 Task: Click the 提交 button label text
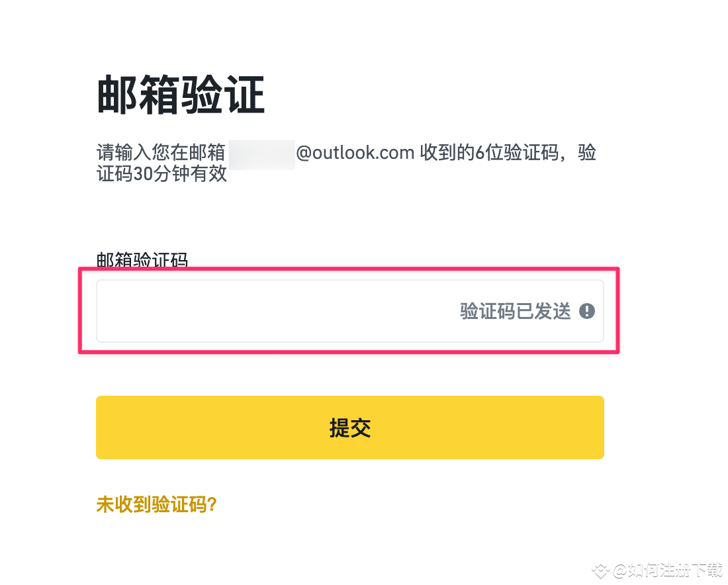350,427
